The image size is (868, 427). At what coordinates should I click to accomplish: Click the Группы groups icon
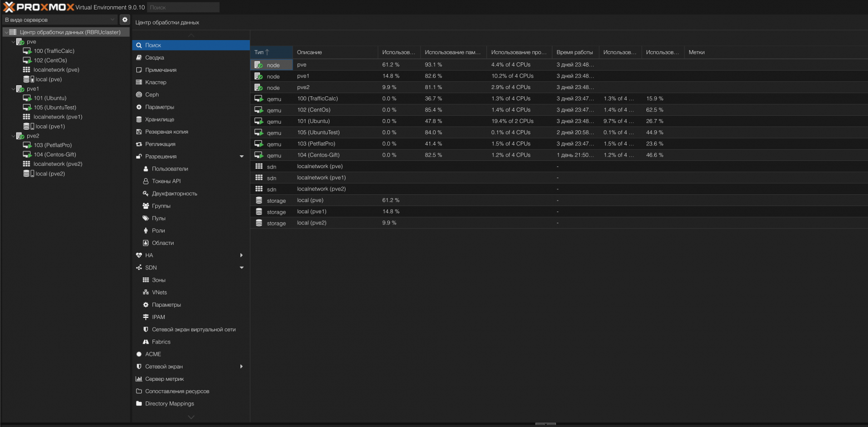pyautogui.click(x=146, y=206)
